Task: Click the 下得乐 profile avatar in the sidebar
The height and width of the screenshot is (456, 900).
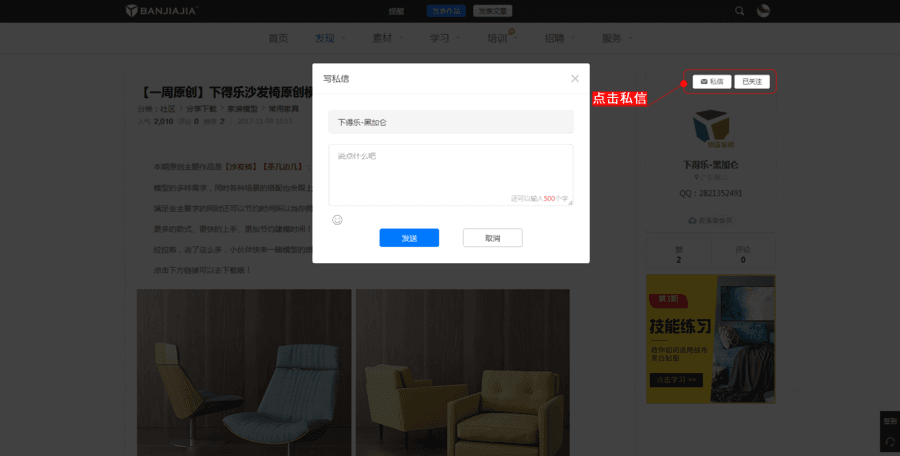Action: (x=711, y=129)
